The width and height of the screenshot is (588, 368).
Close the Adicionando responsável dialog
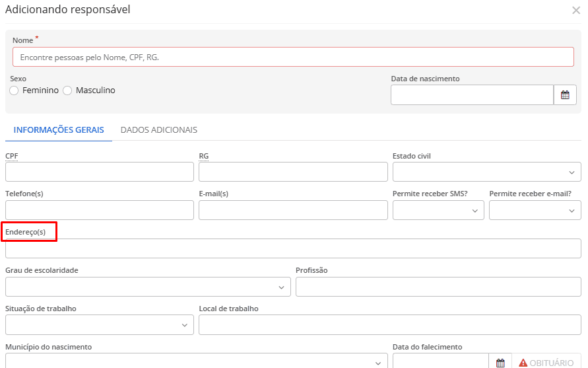pyautogui.click(x=575, y=10)
